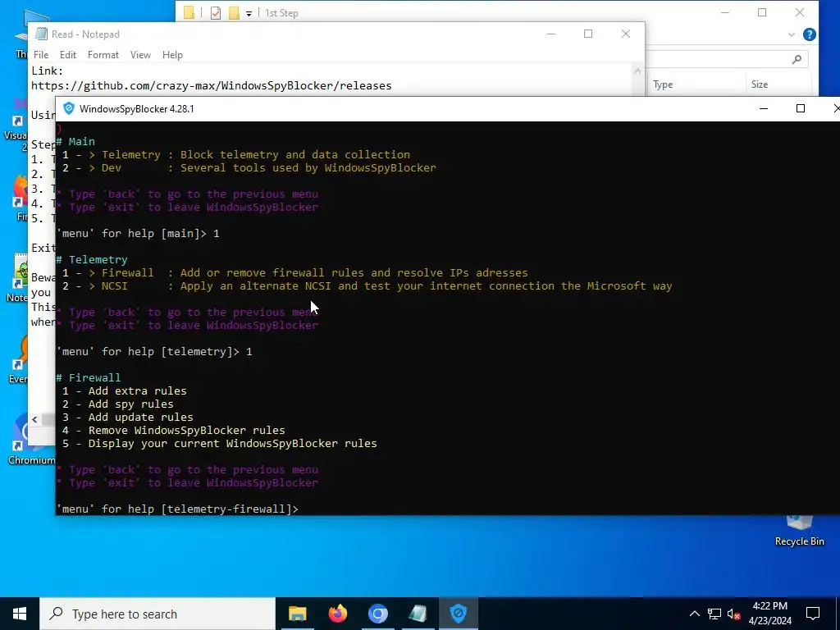Click the properties checkmark quick access icon
Viewport: 840px width, 630px height.
[216, 13]
